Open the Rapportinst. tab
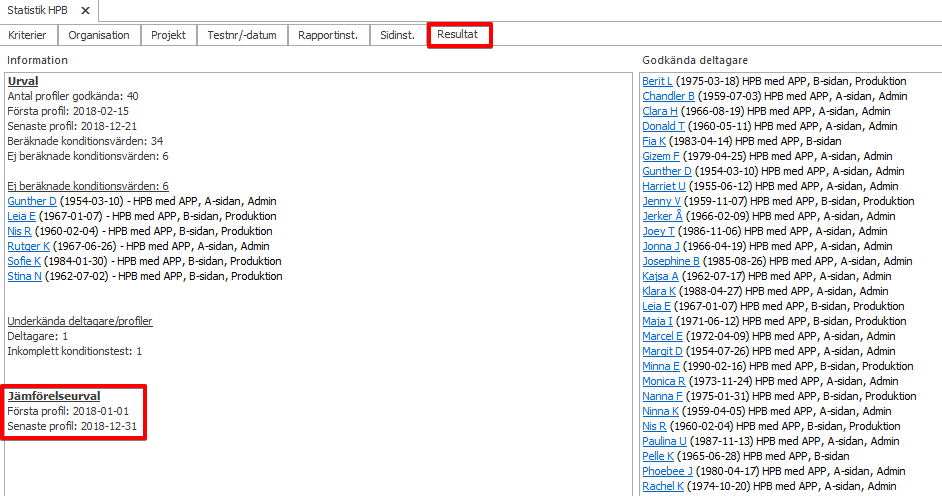The width and height of the screenshot is (942, 496). pyautogui.click(x=328, y=35)
